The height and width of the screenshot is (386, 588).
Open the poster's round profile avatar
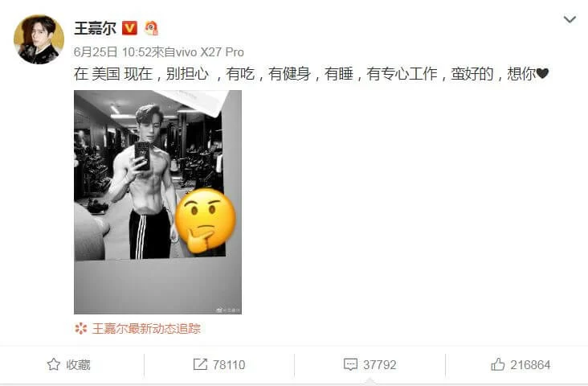39,39
